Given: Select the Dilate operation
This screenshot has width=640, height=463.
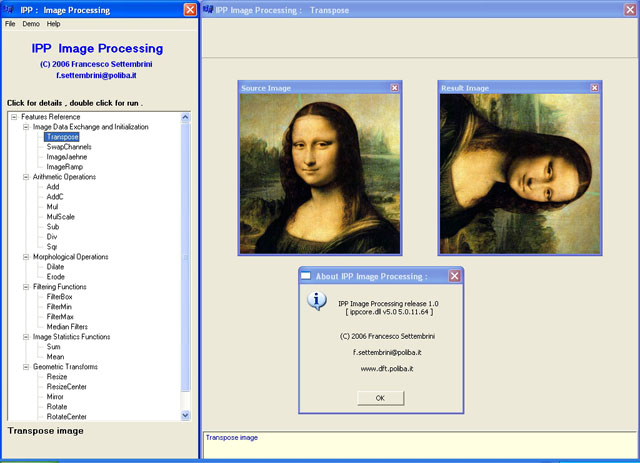Looking at the screenshot, I should (56, 267).
